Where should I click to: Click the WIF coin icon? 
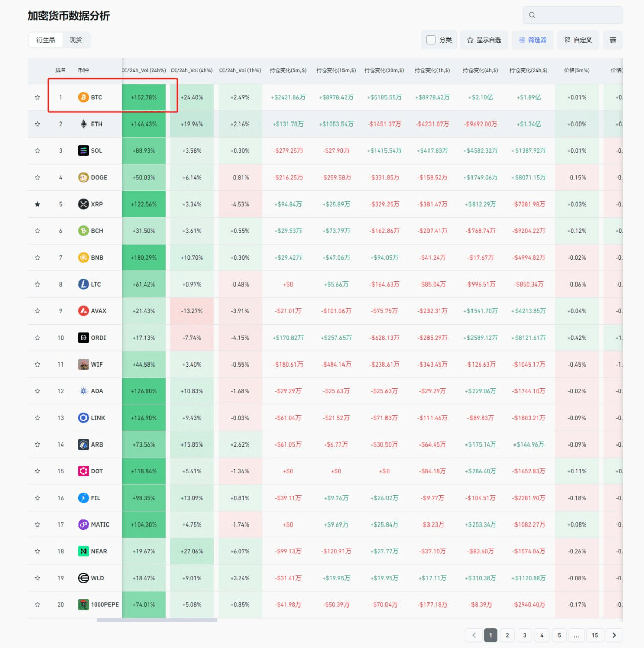pyautogui.click(x=83, y=364)
